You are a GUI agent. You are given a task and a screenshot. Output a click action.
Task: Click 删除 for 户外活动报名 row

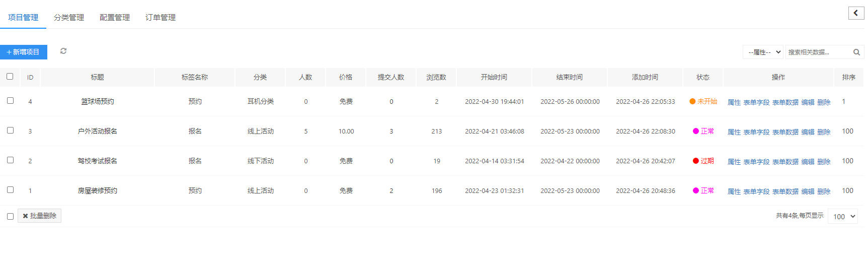point(824,132)
